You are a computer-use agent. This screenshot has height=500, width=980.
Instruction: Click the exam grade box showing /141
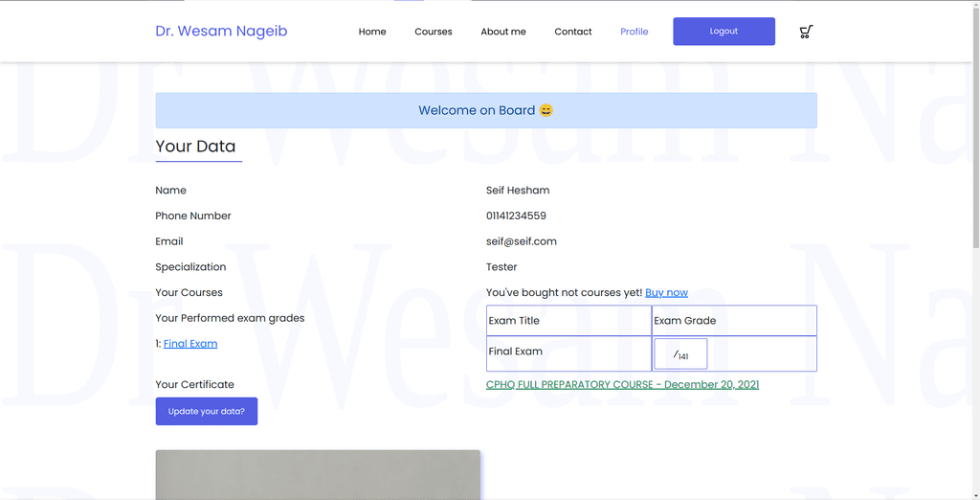(x=680, y=354)
